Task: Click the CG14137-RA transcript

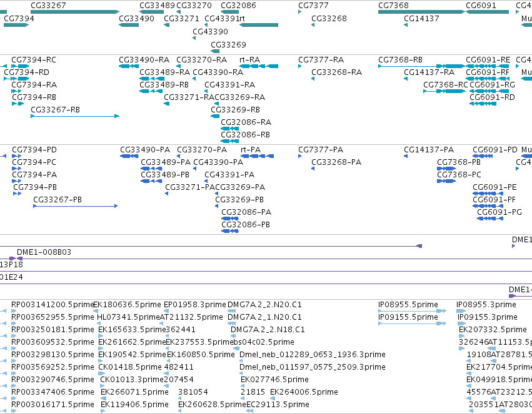Action: 406,79
